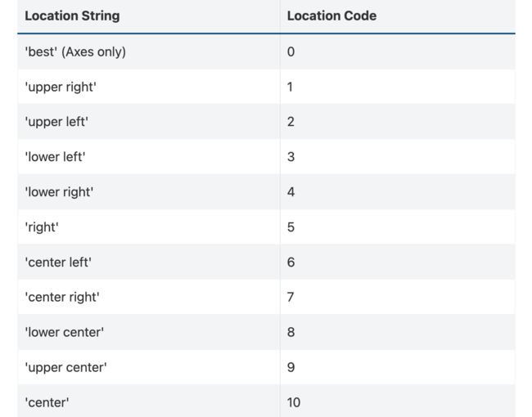Click the 'center' location string cell

(x=149, y=401)
